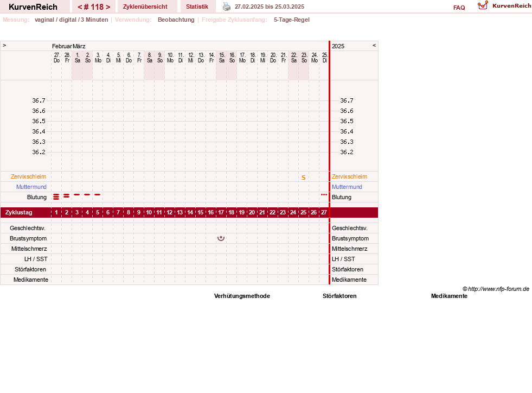Image resolution: width=532 pixels, height=393 pixels.
Task: Click the right Muttermund row label
Action: coord(347,187)
